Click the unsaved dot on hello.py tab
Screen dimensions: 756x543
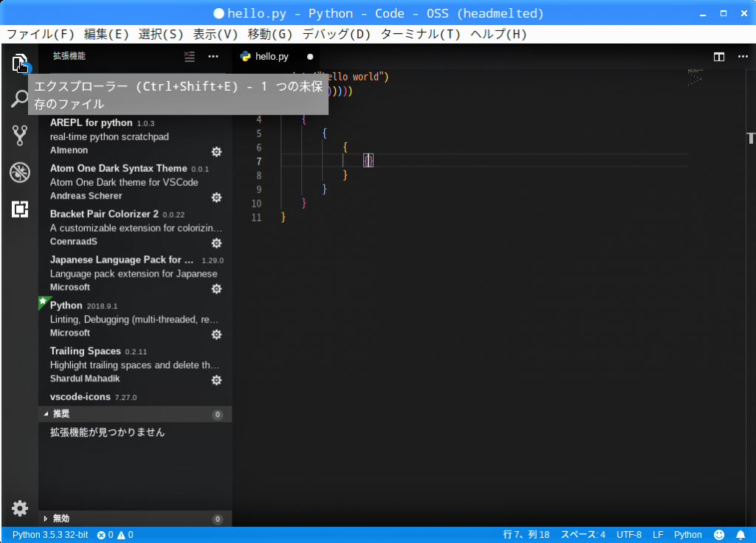310,57
